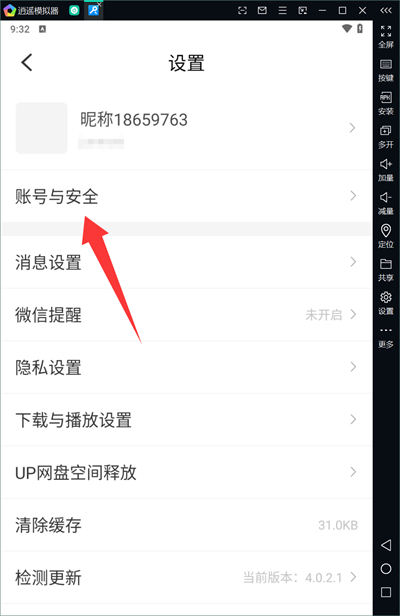Viewport: 400px width, 616px height.
Task: Open 账号与安全 account security entry
Action: 186,196
